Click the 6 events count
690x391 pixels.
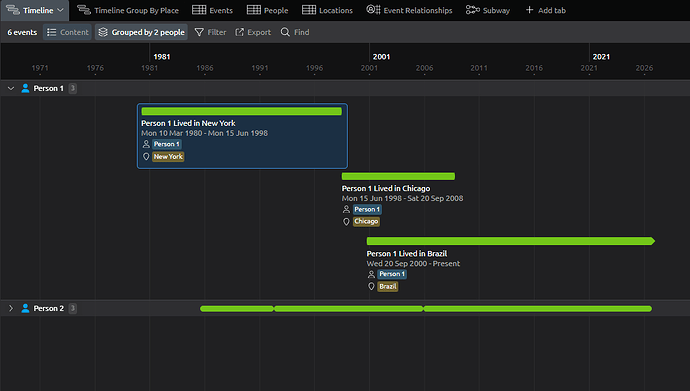point(22,32)
